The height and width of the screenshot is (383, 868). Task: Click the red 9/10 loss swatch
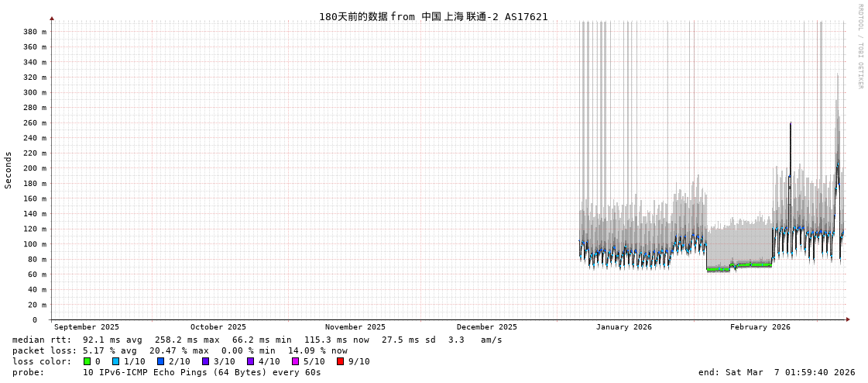340,361
